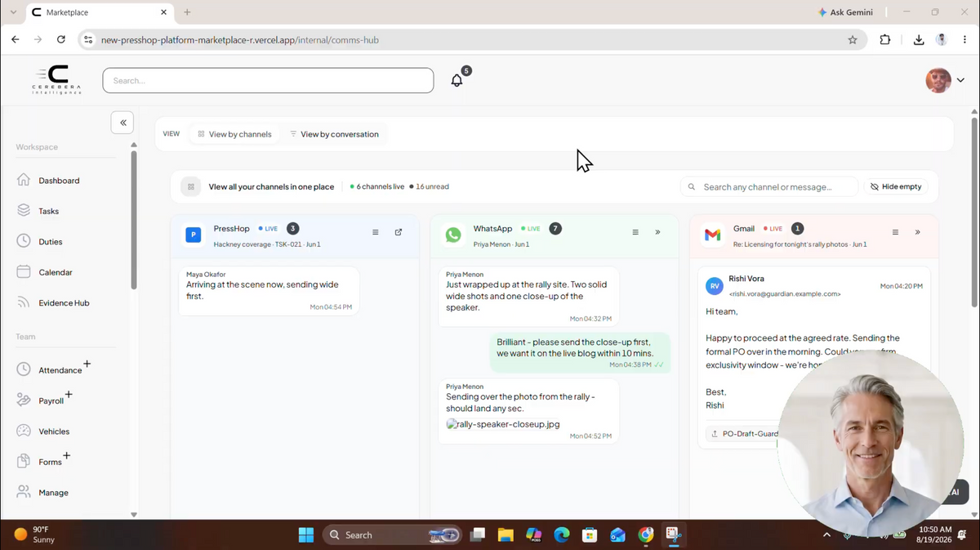Open PressHop channel in external window

(399, 232)
